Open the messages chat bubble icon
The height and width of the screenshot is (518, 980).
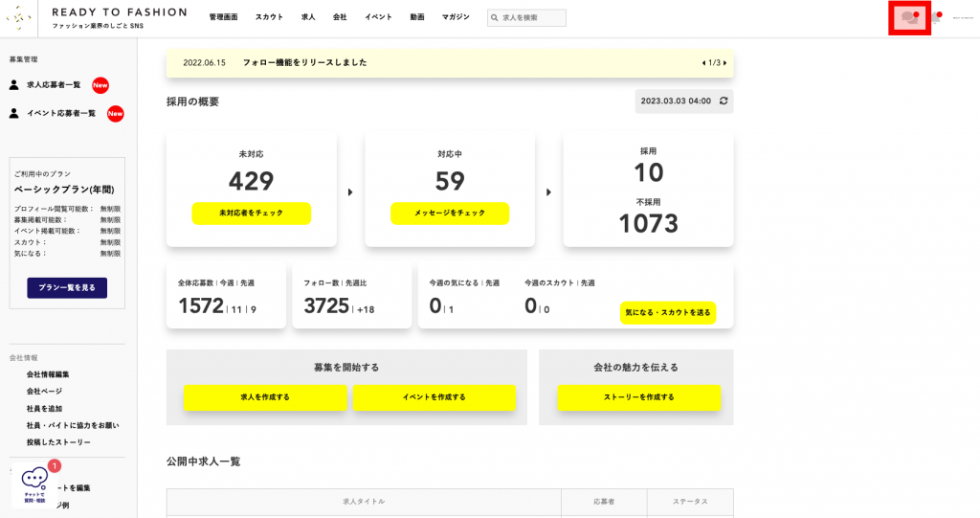pyautogui.click(x=909, y=18)
